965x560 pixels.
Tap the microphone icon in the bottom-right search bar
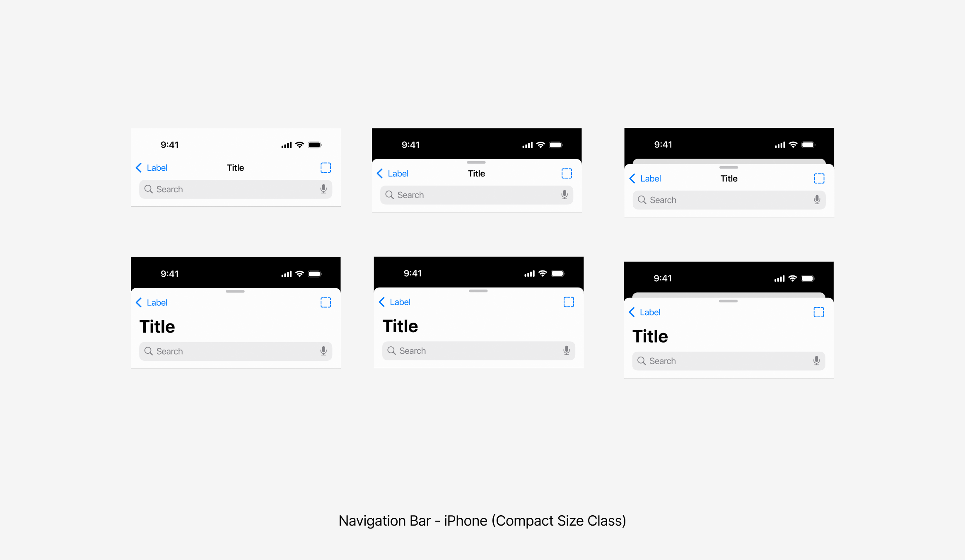816,361
